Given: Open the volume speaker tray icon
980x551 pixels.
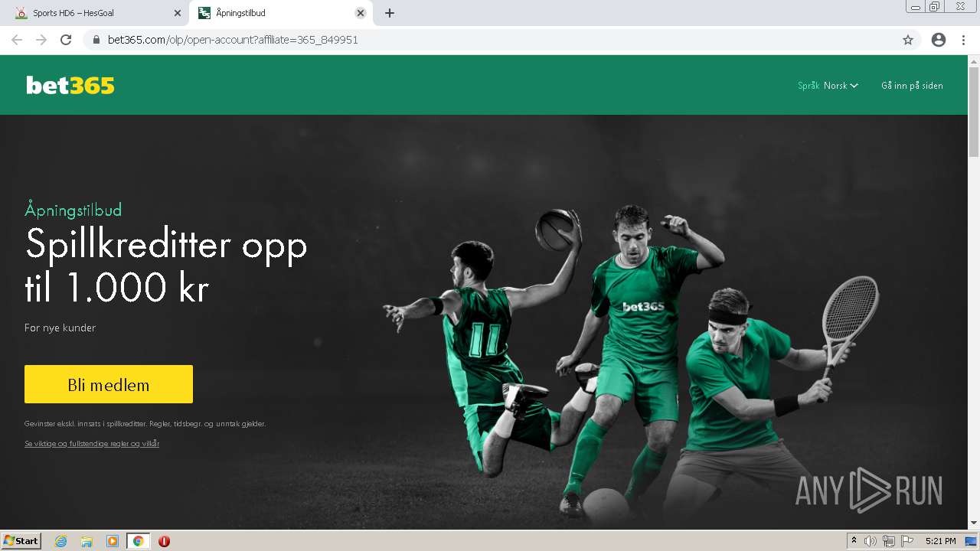Looking at the screenshot, I should pos(871,541).
